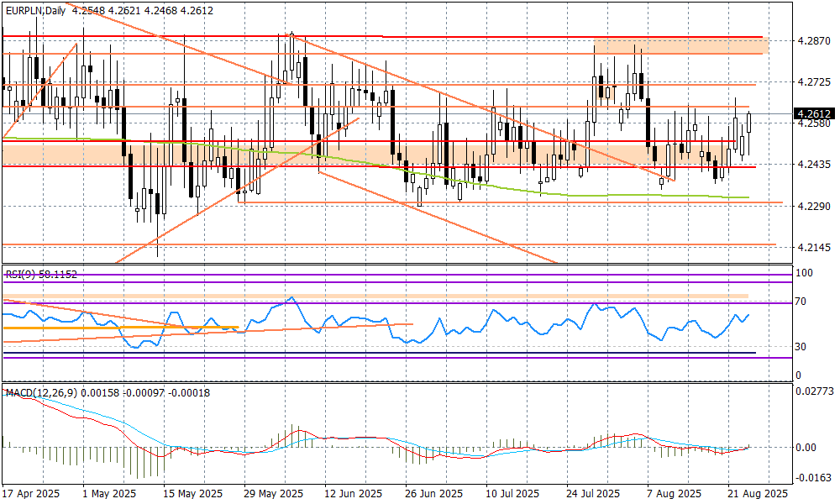840x504 pixels.
Task: Click the RSI scale value 100
Action: (804, 273)
